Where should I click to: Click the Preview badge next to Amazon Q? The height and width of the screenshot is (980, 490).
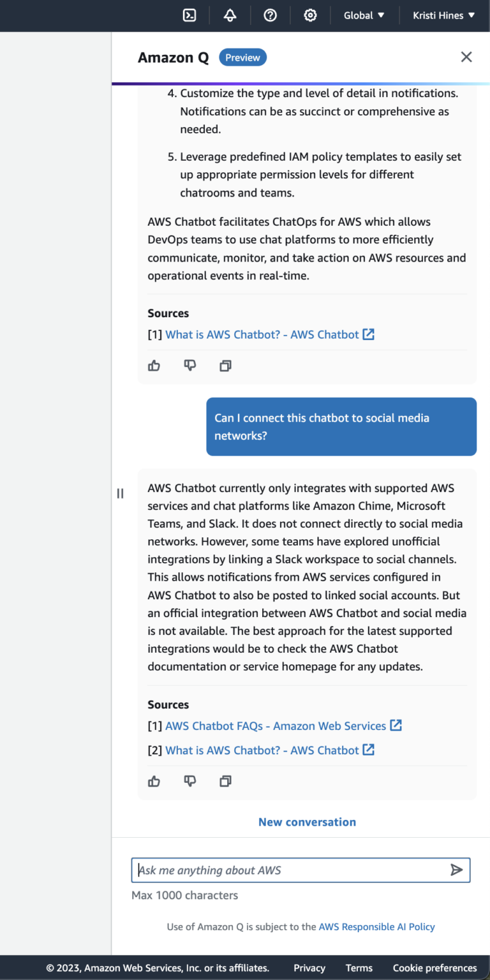click(x=242, y=57)
